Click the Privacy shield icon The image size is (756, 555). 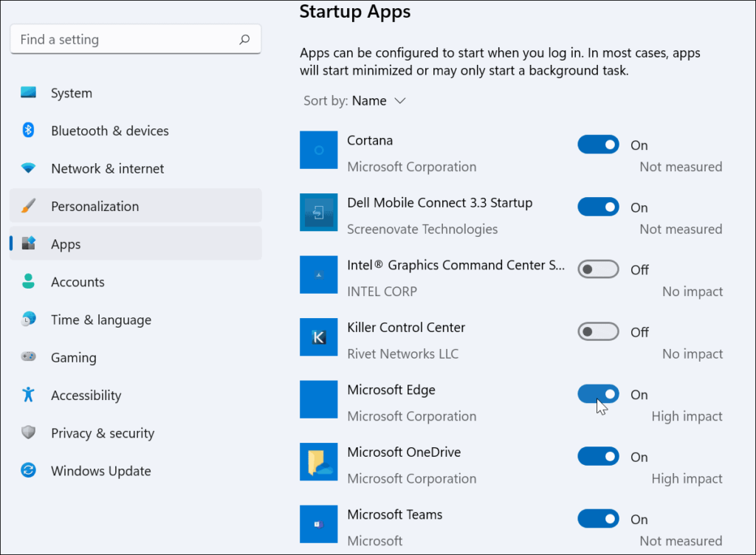point(29,432)
